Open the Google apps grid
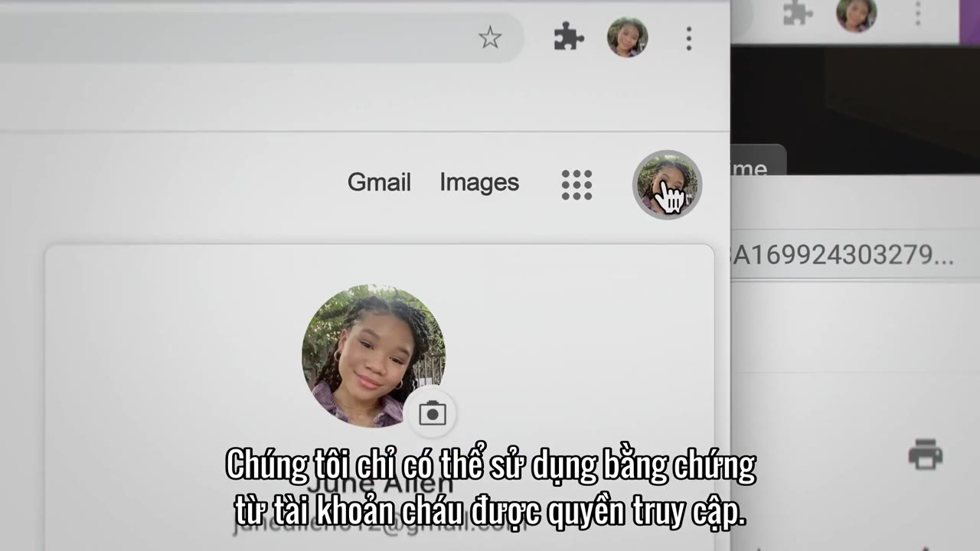980x551 pixels. click(x=577, y=184)
